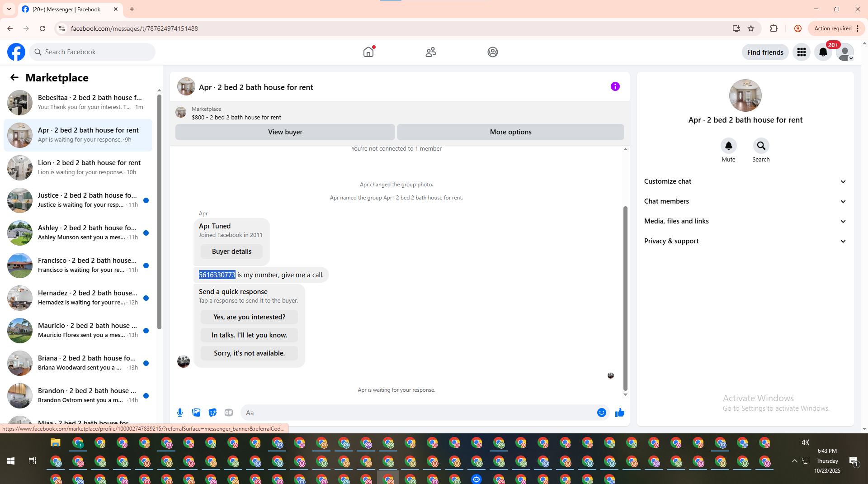Viewport: 868px width, 484px height.
Task: Choose a GIF with the GIF icon
Action: point(229,413)
